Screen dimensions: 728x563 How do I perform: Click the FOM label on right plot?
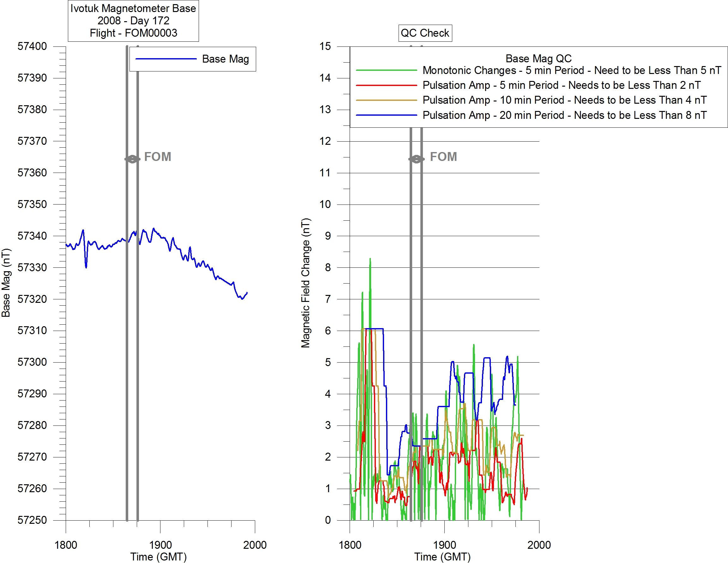click(443, 157)
